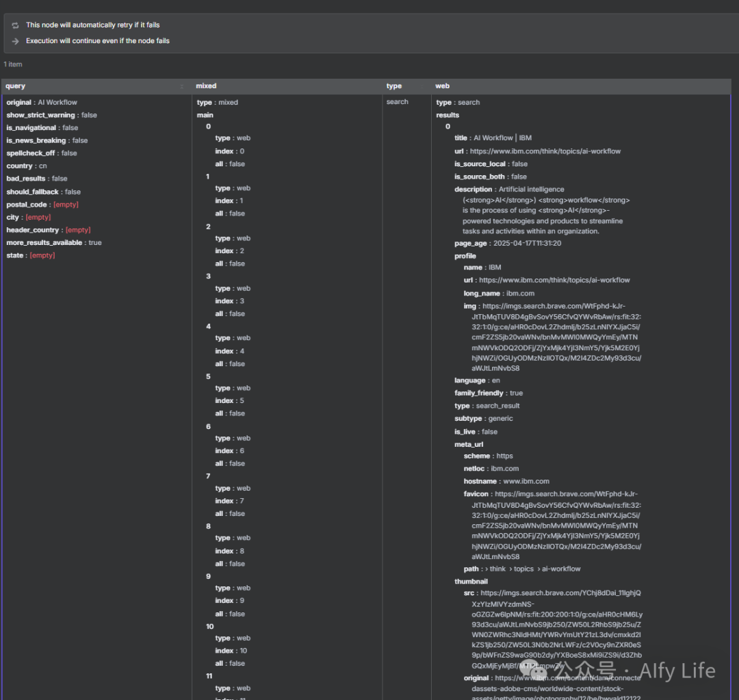This screenshot has width=739, height=700.
Task: Click 'subtype : generic' field
Action: click(484, 419)
